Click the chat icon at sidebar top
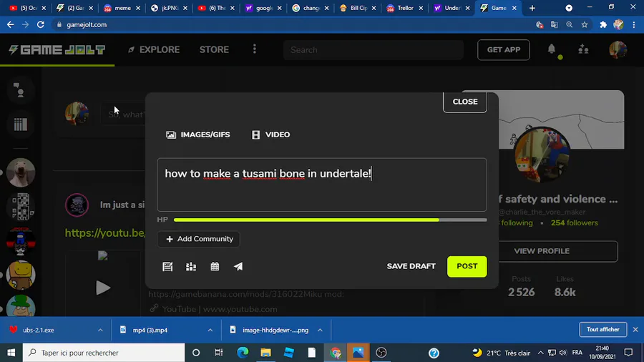The width and height of the screenshot is (644, 362). click(19, 90)
